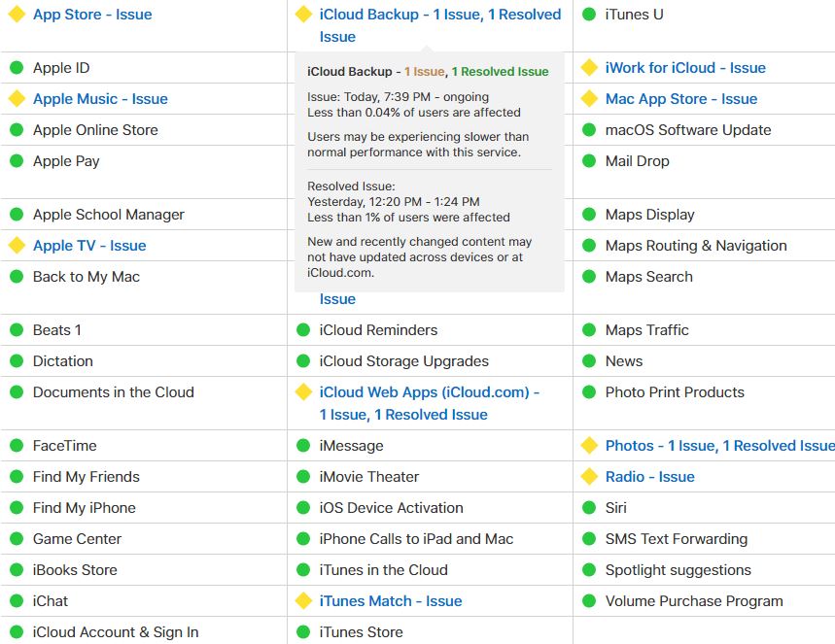This screenshot has width=835, height=644.
Task: Select the Volume Purchase Program text
Action: pyautogui.click(x=694, y=601)
